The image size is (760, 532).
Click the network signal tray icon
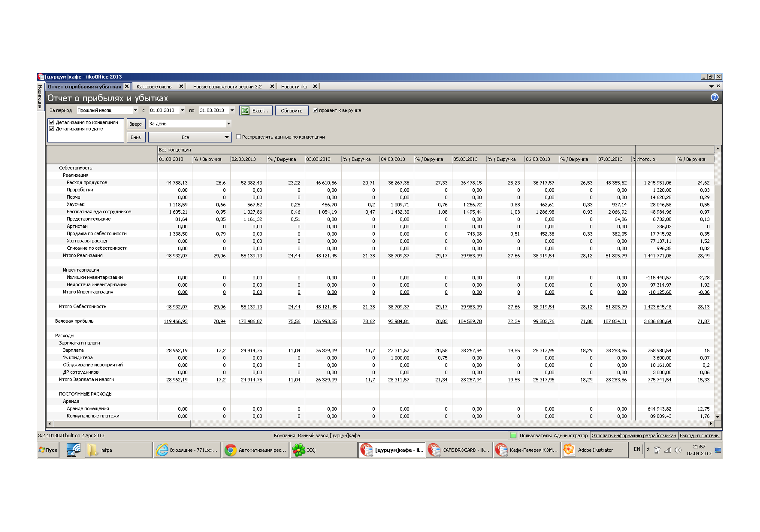coord(668,450)
